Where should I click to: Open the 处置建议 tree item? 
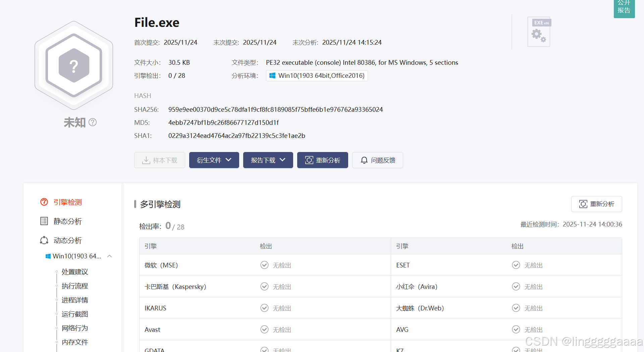(x=75, y=272)
